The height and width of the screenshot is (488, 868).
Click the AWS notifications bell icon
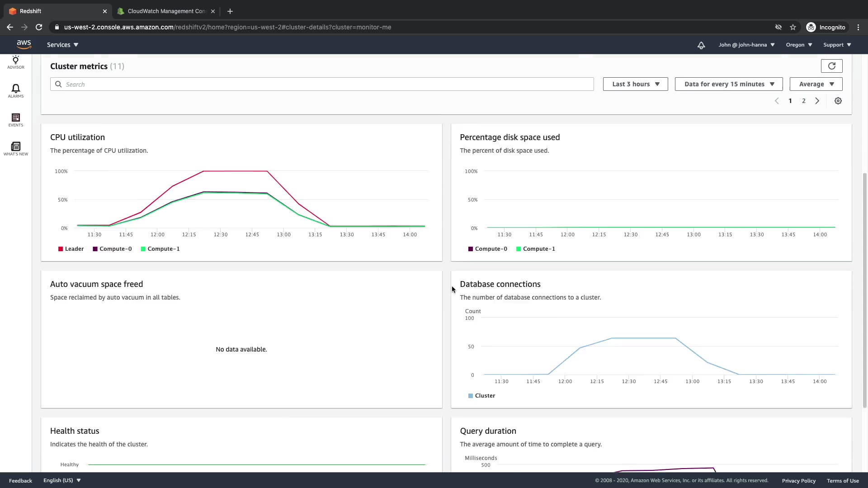701,45
